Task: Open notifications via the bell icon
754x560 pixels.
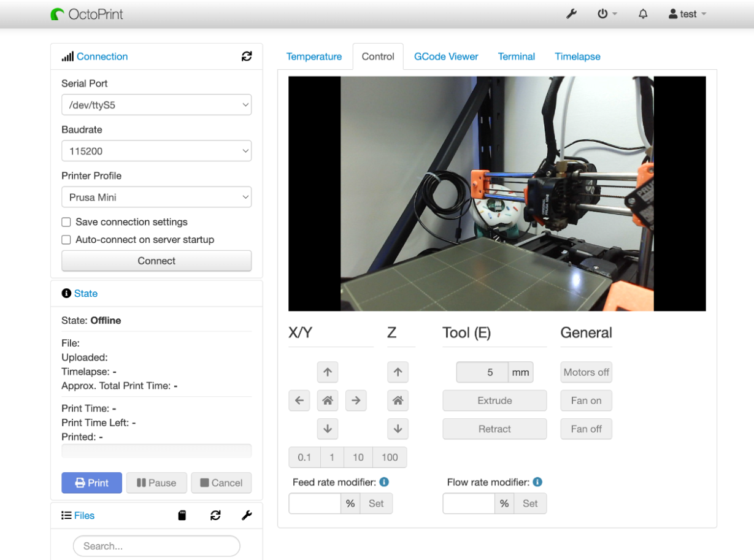Action: [x=643, y=13]
